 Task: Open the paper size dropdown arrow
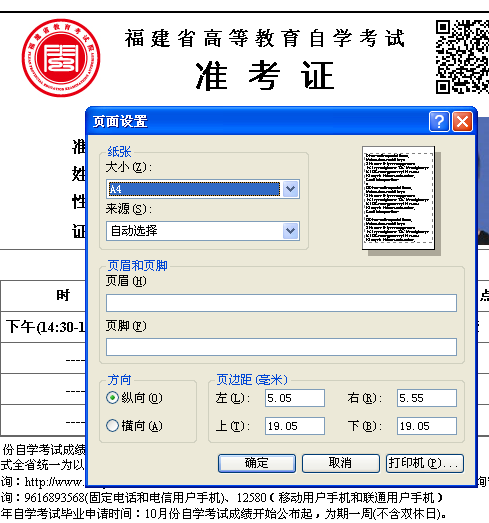291,189
